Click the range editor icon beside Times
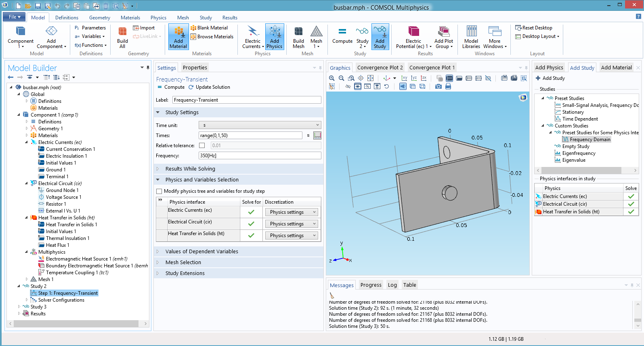This screenshot has height=346, width=644. (x=317, y=135)
